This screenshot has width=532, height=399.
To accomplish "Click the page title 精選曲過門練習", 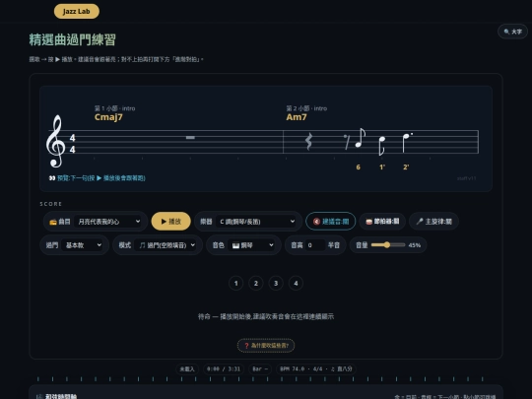I will [72, 39].
